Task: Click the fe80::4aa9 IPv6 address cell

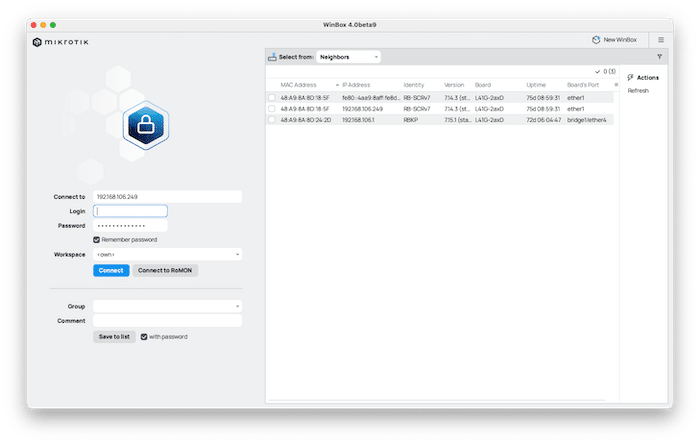Action: (371, 97)
